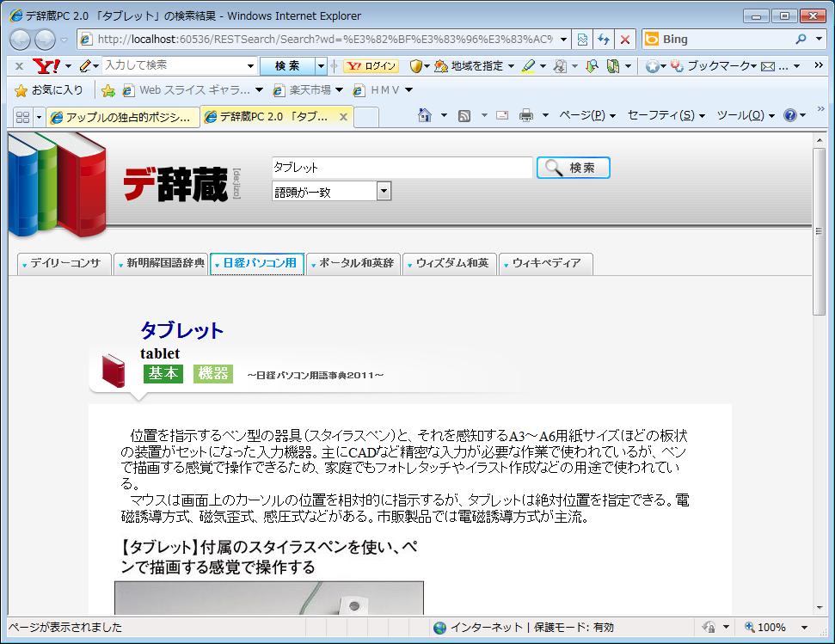Click the Yahoo 入力して検索 input field
This screenshot has height=644, width=835.
click(x=174, y=65)
